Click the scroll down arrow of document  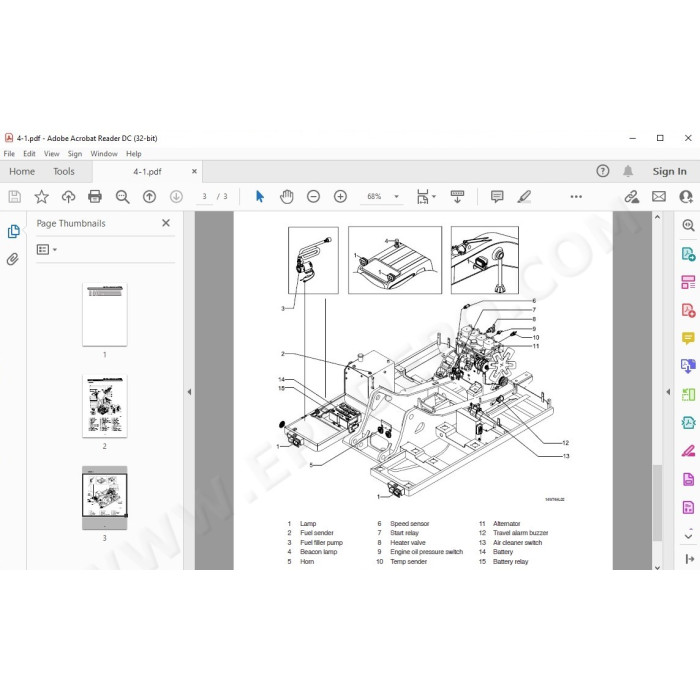657,567
